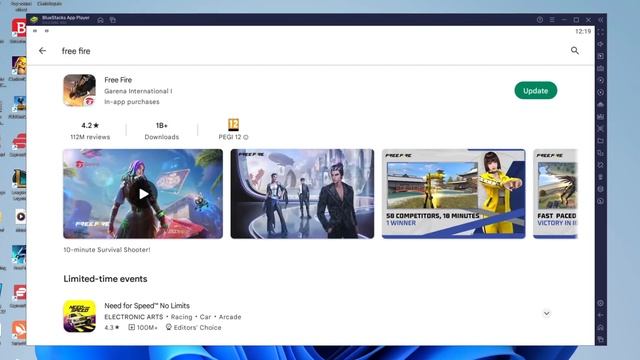Toggle fullscreen in BlueStacks sidebar

(x=601, y=32)
